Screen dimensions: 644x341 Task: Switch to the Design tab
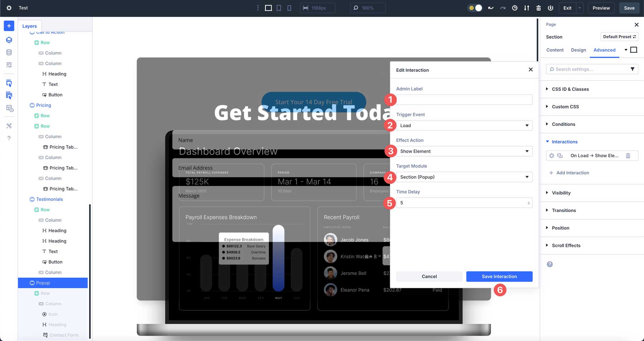(578, 50)
